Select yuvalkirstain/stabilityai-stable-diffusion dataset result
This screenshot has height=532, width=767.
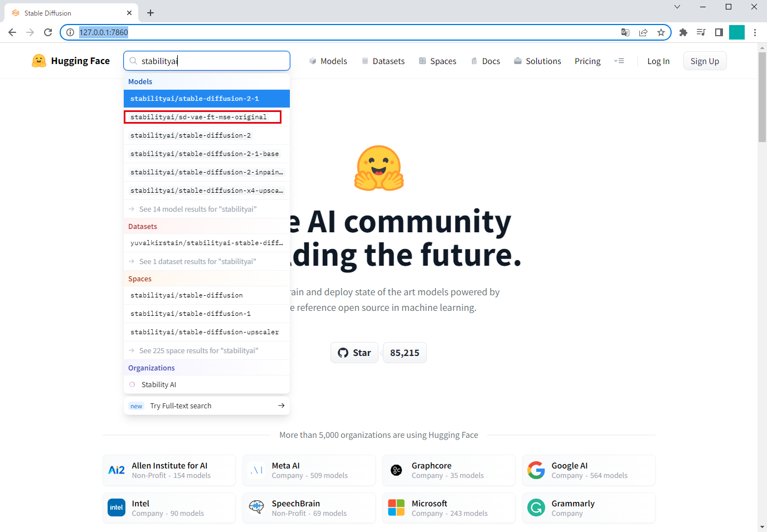click(x=207, y=243)
